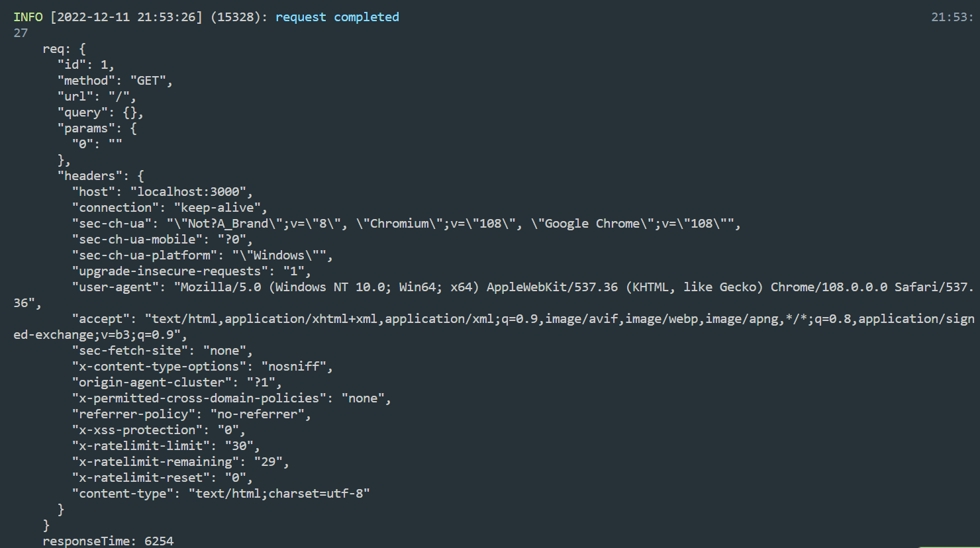This screenshot has width=980, height=548.
Task: Click the responseTime: 6254 line
Action: [108, 541]
